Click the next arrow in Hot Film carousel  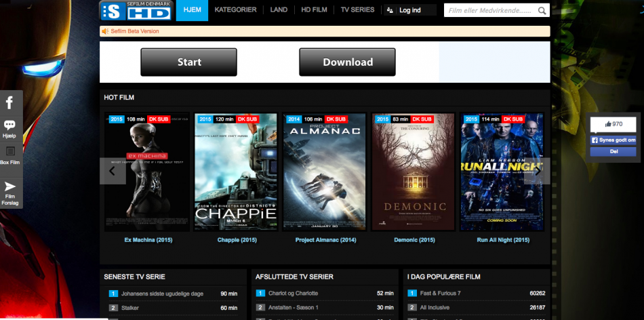[x=537, y=171]
